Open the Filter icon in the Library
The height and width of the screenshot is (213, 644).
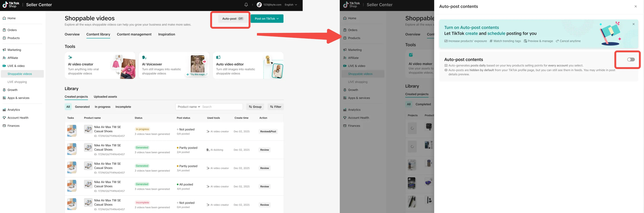pos(272,107)
